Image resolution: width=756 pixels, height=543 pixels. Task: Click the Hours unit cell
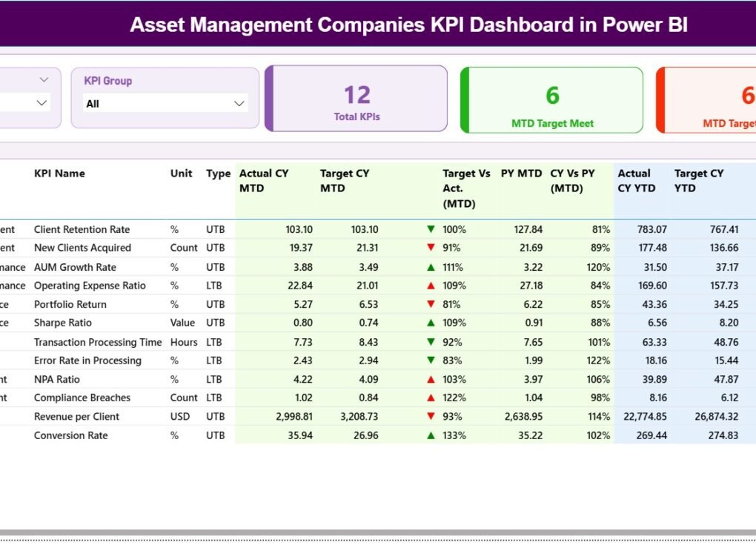184,342
